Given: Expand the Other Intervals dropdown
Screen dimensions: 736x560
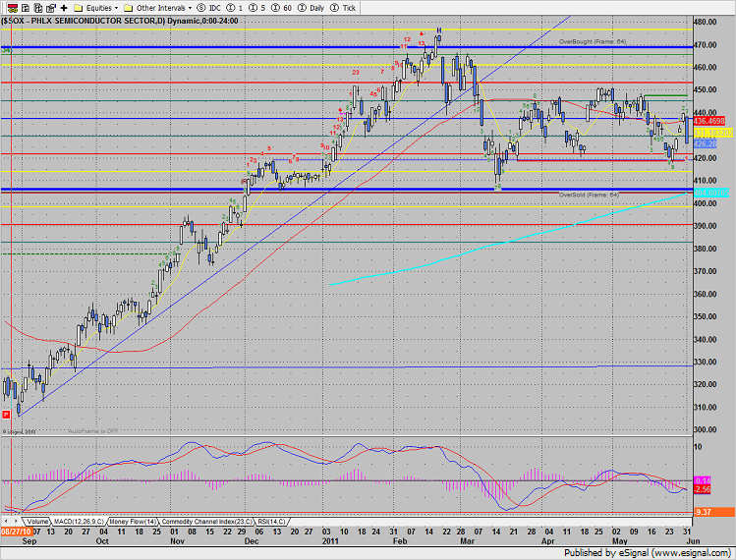Looking at the screenshot, I should [x=190, y=8].
